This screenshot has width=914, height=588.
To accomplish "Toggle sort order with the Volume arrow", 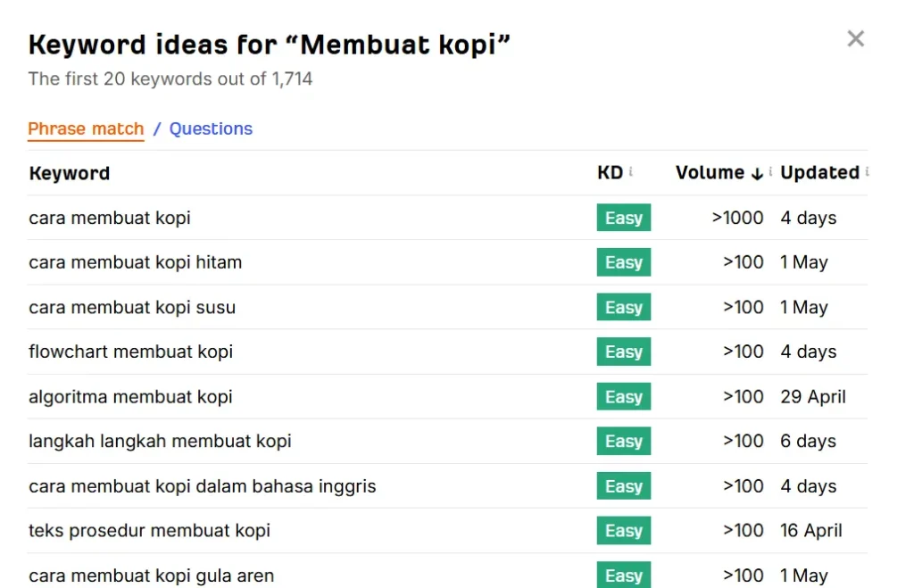I will (x=757, y=174).
